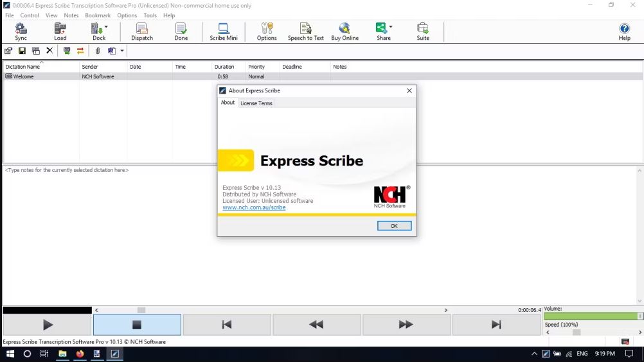Click the green Volume bar
This screenshot has width=644, height=362.
coord(593,316)
